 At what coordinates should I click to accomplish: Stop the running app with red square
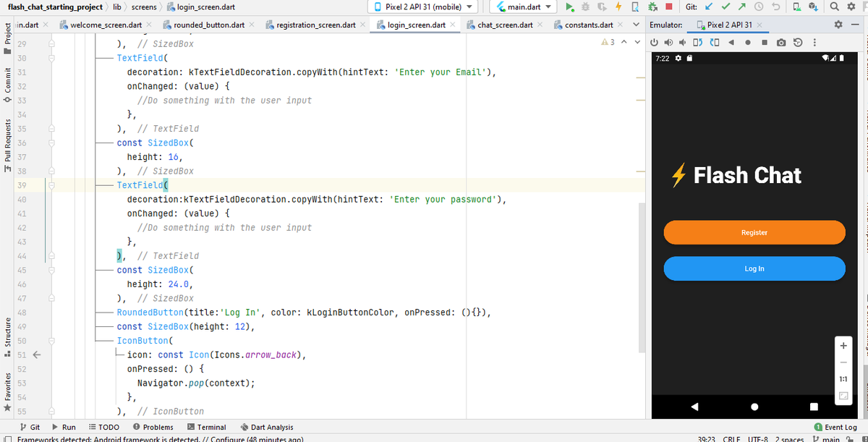pos(669,7)
